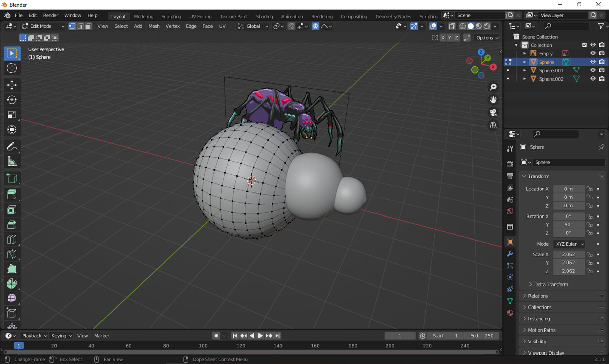This screenshot has width=609, height=364.
Task: Select Sphere.002 in outliner
Action: (x=551, y=79)
